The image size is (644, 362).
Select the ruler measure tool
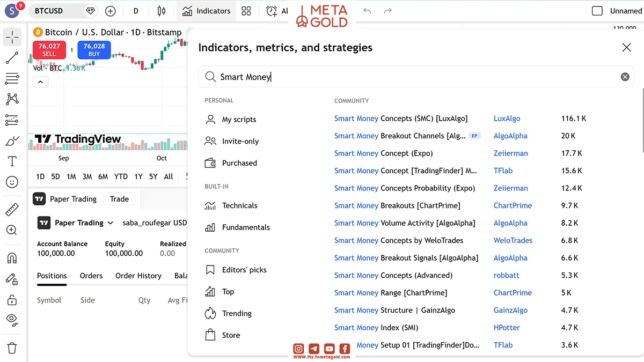click(12, 210)
